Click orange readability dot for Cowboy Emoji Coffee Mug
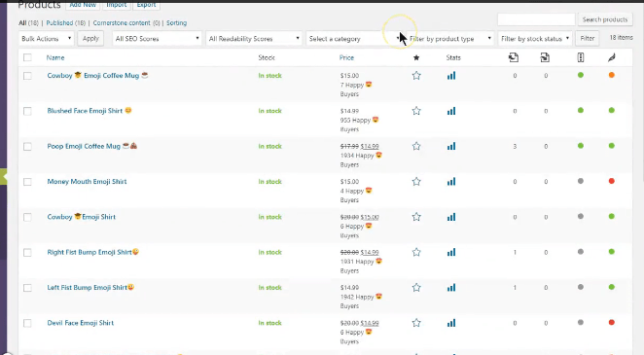 (x=612, y=75)
